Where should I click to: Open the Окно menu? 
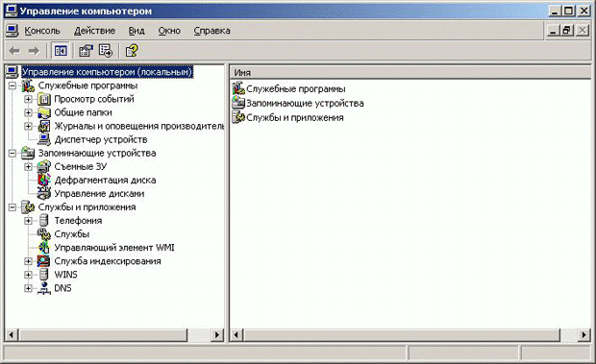tap(169, 31)
